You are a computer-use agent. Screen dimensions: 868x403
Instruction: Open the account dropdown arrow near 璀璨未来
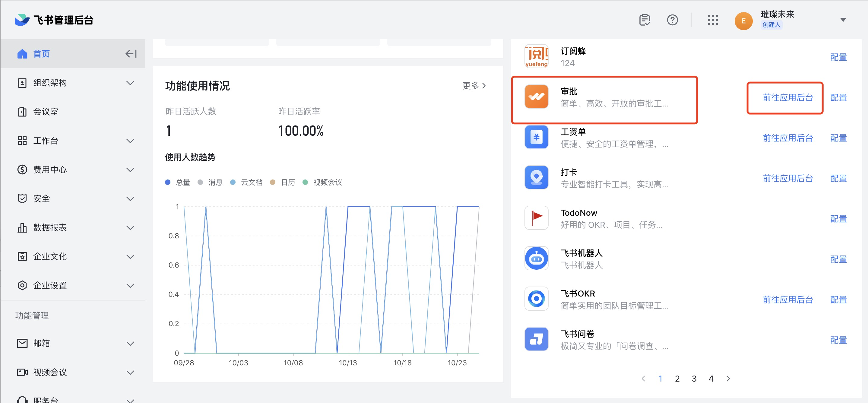(843, 20)
